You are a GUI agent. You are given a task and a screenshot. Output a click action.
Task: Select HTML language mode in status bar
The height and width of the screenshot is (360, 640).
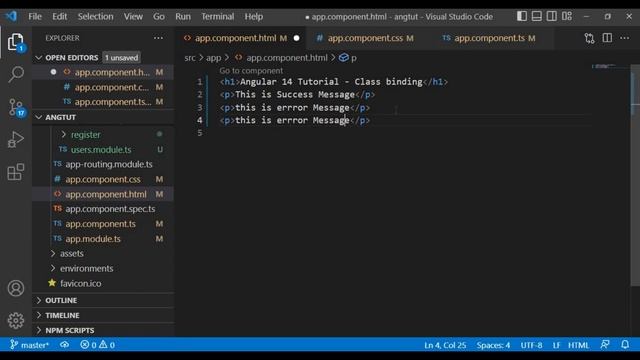(x=578, y=345)
